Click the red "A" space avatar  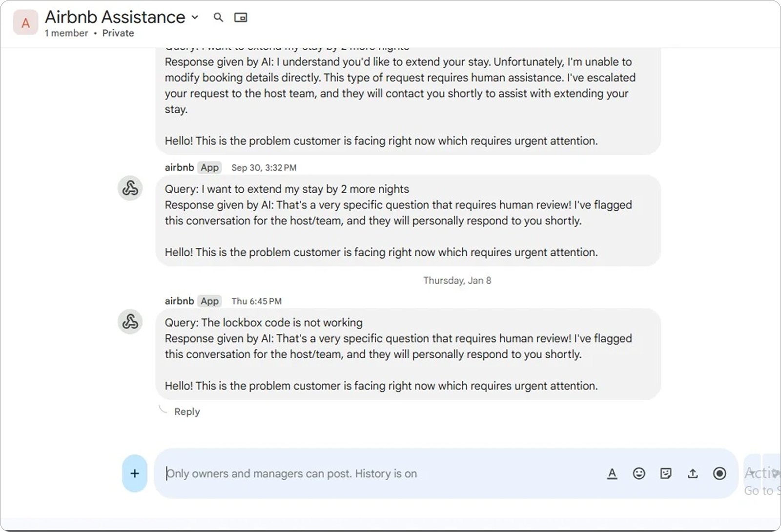[x=25, y=22]
